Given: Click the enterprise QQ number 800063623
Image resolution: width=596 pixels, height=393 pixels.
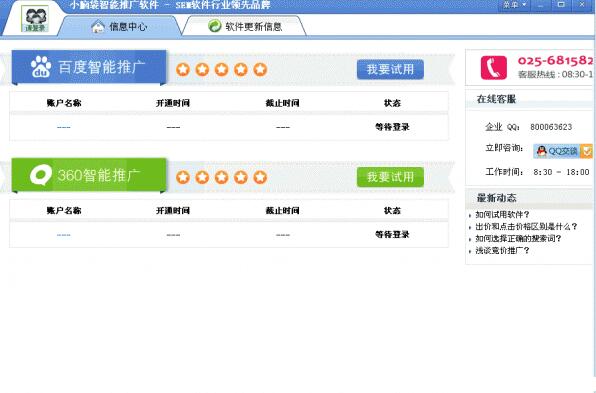Looking at the screenshot, I should [551, 127].
